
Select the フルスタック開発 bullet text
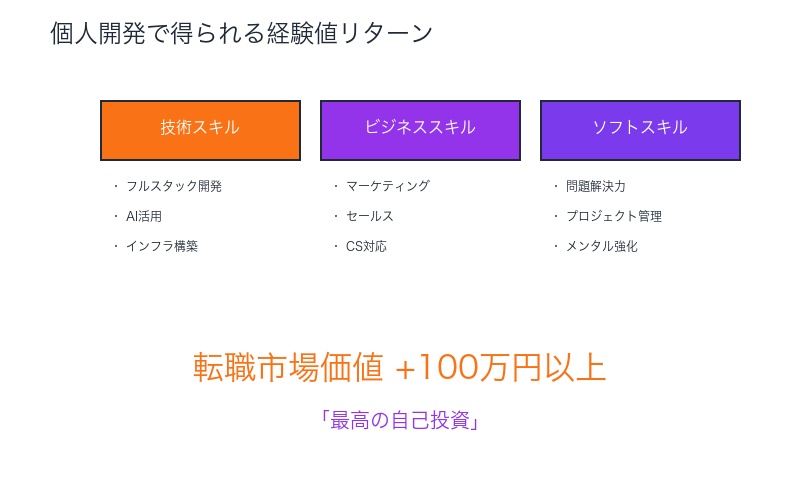pos(174,186)
